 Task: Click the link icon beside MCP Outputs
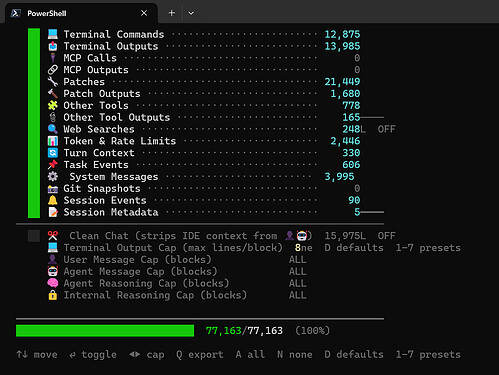point(53,70)
